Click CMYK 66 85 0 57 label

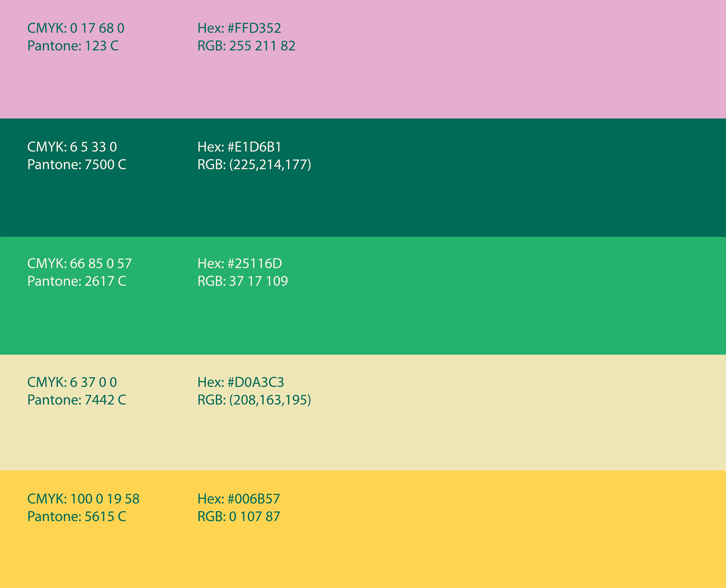(79, 263)
